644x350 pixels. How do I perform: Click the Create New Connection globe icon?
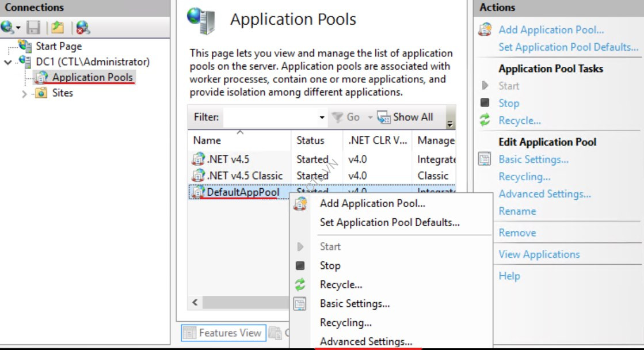[x=8, y=27]
